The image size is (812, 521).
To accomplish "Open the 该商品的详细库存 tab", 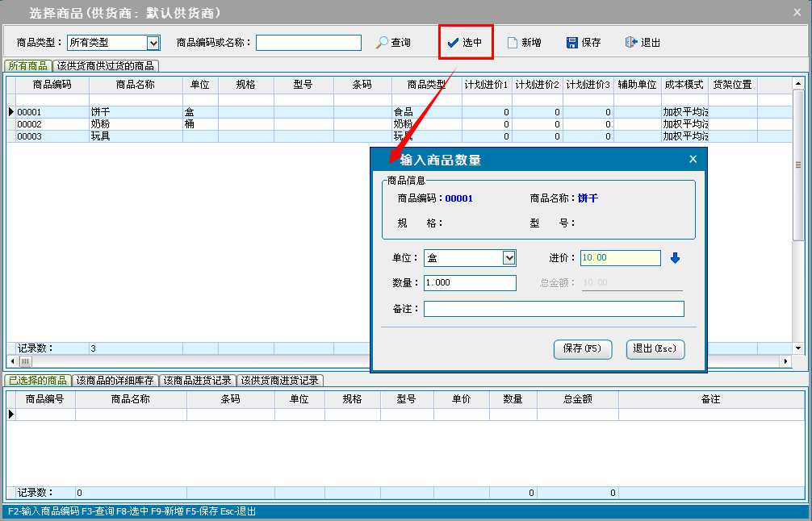I will pyautogui.click(x=115, y=381).
